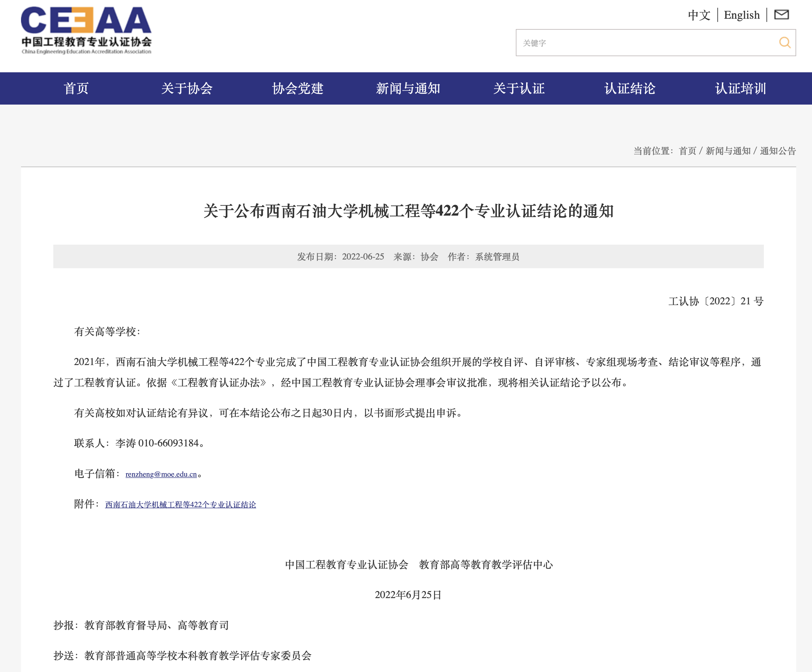Open the mail envelope icon
This screenshot has width=812, height=672.
click(781, 15)
